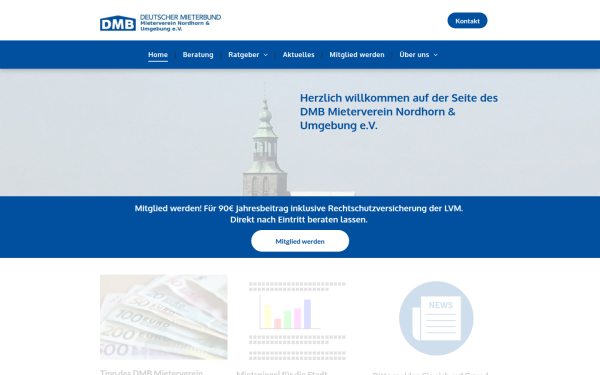Expand the Über uns dropdown chevron
The image size is (600, 375).
coord(435,55)
